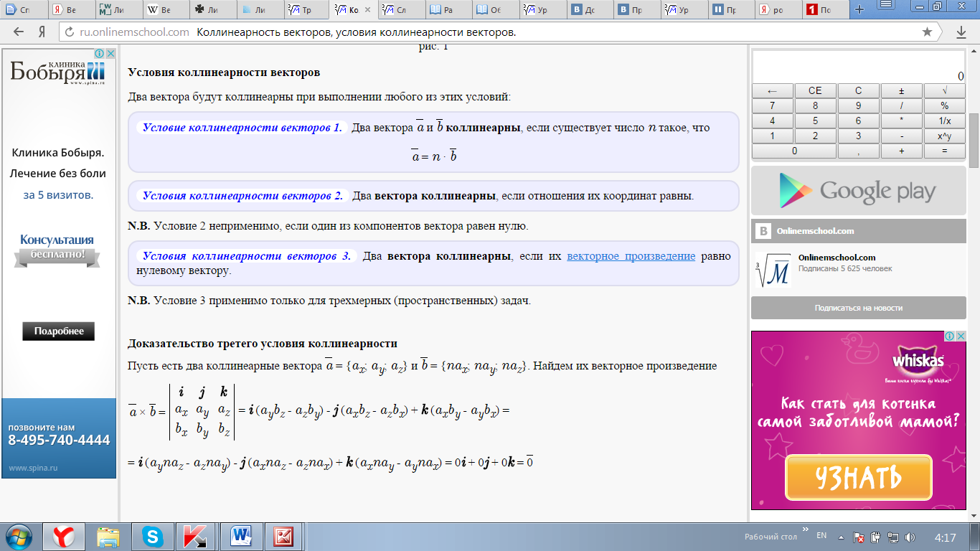Open Skype from the taskbar
The image size is (980, 551).
click(152, 537)
